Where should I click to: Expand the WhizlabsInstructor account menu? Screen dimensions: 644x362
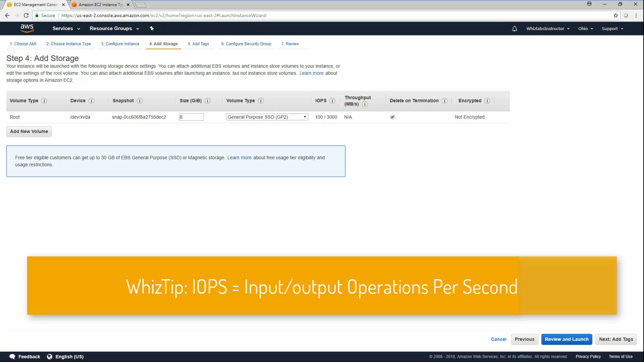548,29
